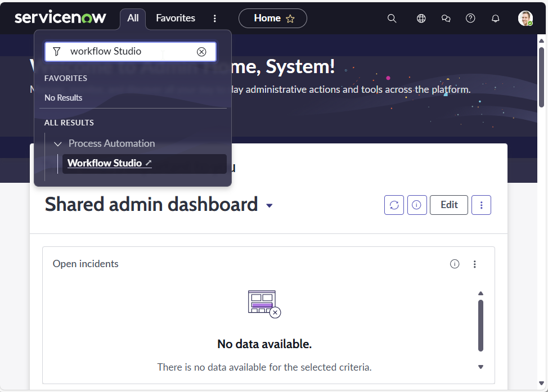The height and width of the screenshot is (392, 548).
Task: Open dashboard more actions kebab
Action: click(481, 205)
